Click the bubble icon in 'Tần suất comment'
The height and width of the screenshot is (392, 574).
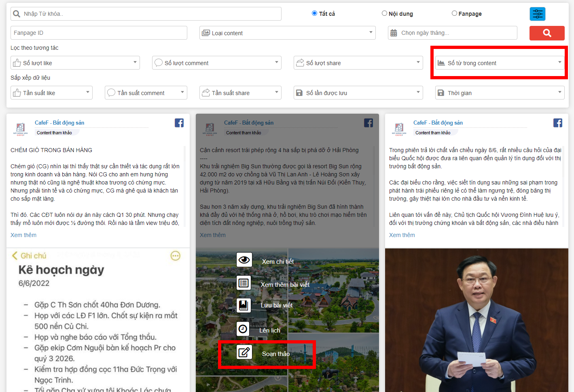coord(111,93)
